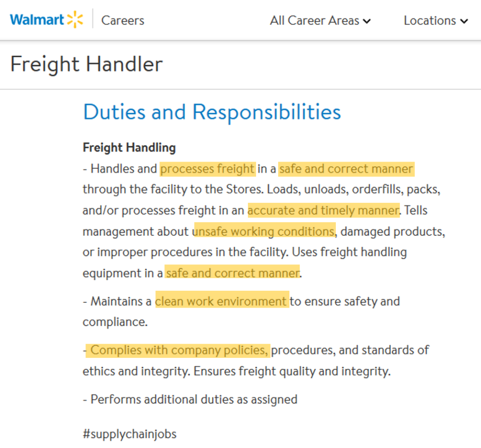Click the Walmart wordmark in header
The height and width of the screenshot is (448, 481).
pos(37,20)
